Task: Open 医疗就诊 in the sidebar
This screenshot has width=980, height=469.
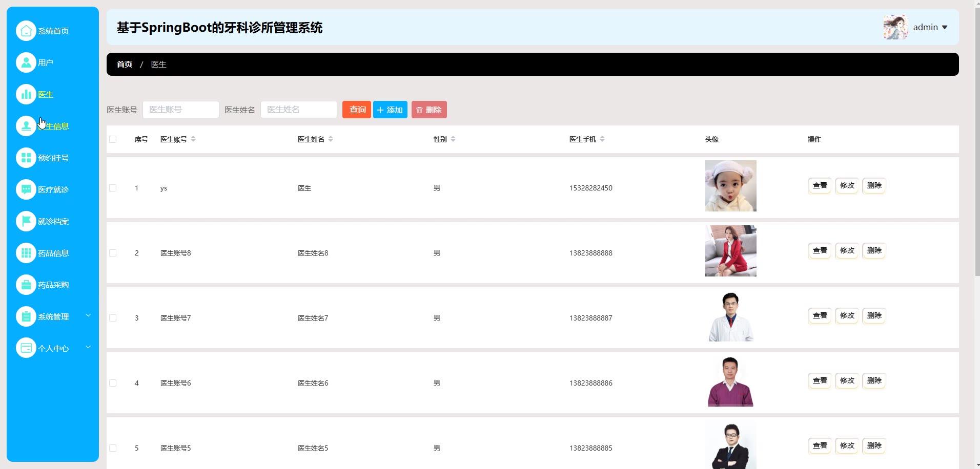Action: [x=53, y=189]
